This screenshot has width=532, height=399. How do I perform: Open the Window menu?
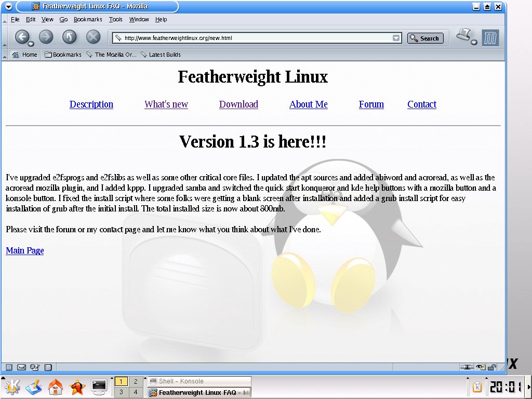(139, 19)
